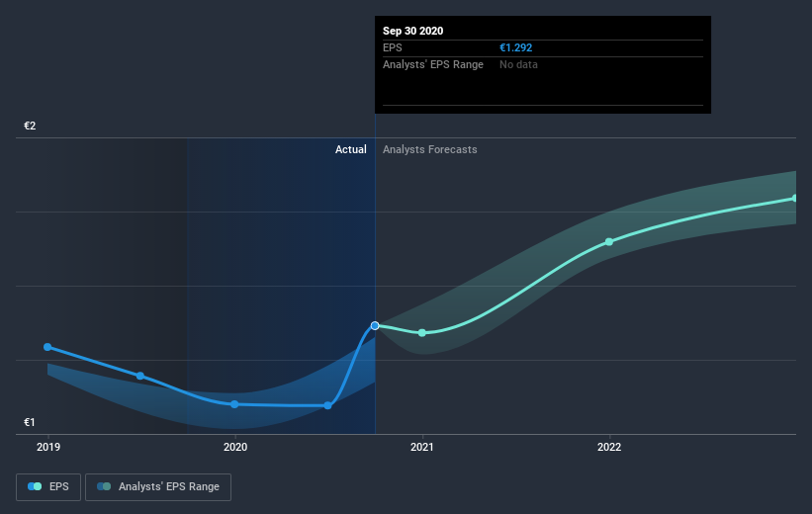
Task: Select the final forecast EPS data point
Action: [x=795, y=199]
